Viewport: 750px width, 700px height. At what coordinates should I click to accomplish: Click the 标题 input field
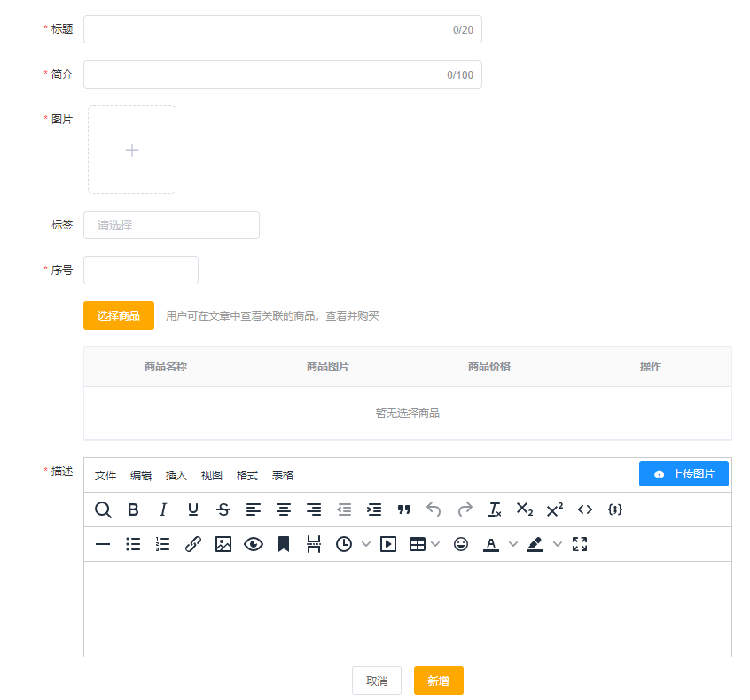tap(282, 29)
